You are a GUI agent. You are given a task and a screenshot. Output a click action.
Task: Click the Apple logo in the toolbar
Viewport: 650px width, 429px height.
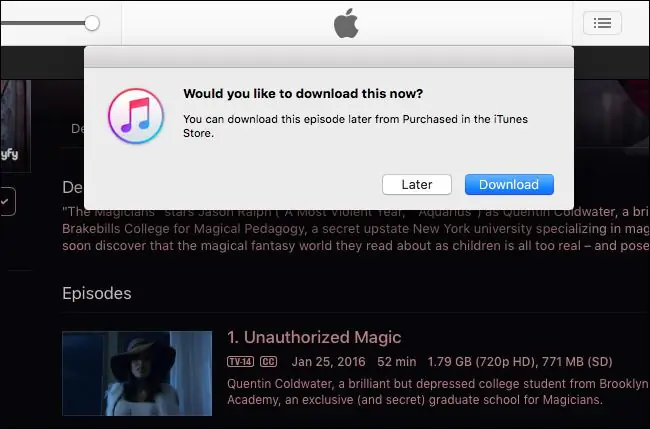[x=346, y=24]
